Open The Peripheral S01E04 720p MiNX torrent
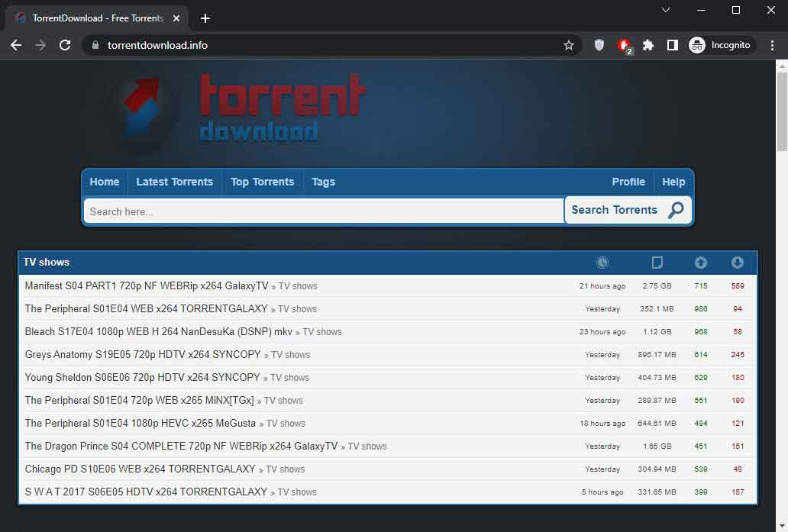Viewport: 788px width, 532px height. (x=139, y=401)
